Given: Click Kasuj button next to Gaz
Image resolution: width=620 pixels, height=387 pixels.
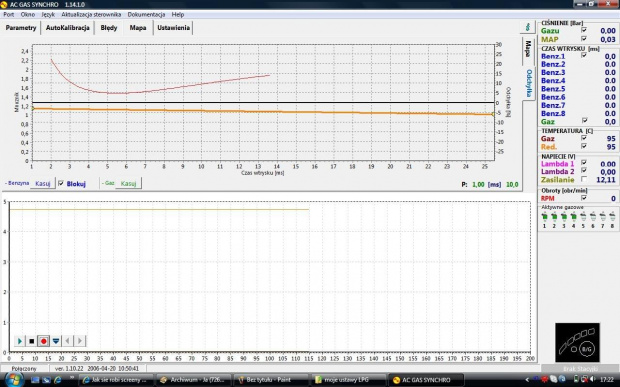Looking at the screenshot, I should [x=128, y=183].
